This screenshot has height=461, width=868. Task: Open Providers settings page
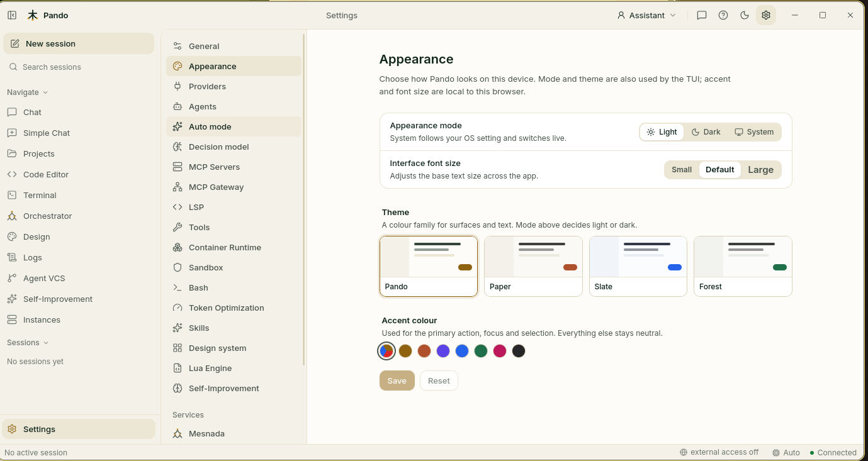point(234,86)
